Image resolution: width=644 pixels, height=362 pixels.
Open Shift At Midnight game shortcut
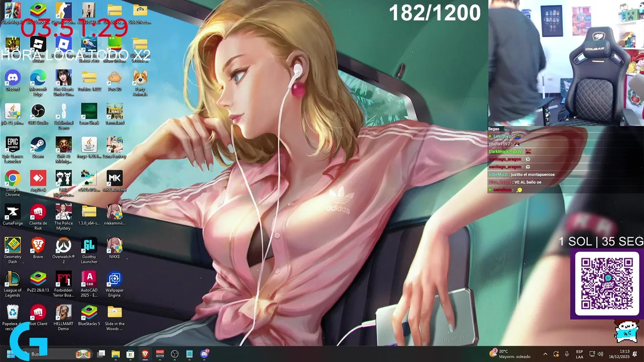point(63,150)
